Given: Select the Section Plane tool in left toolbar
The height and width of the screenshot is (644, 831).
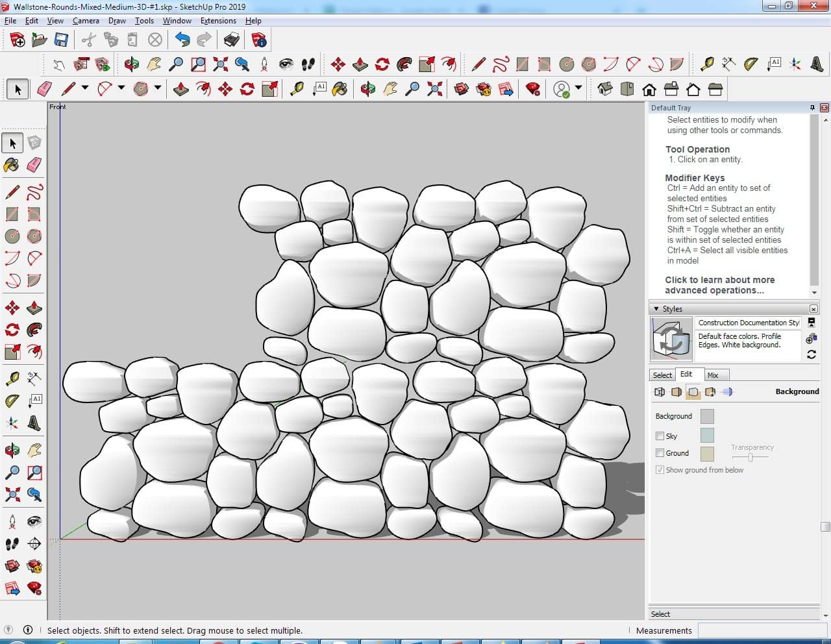Looking at the screenshot, I should [x=34, y=544].
